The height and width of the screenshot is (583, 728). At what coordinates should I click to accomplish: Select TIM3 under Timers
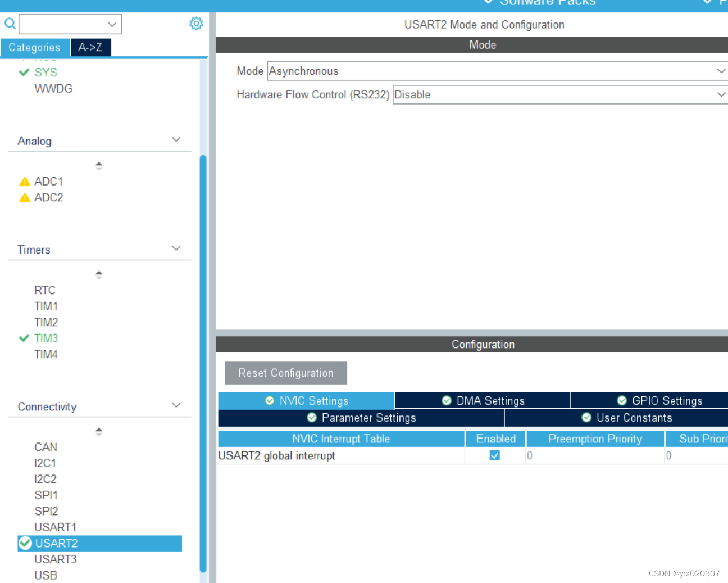point(46,338)
